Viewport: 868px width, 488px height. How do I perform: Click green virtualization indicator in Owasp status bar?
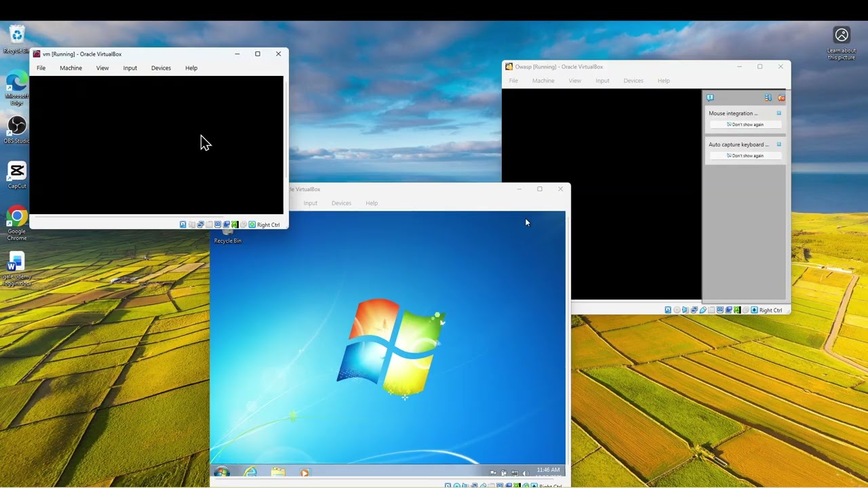(737, 310)
